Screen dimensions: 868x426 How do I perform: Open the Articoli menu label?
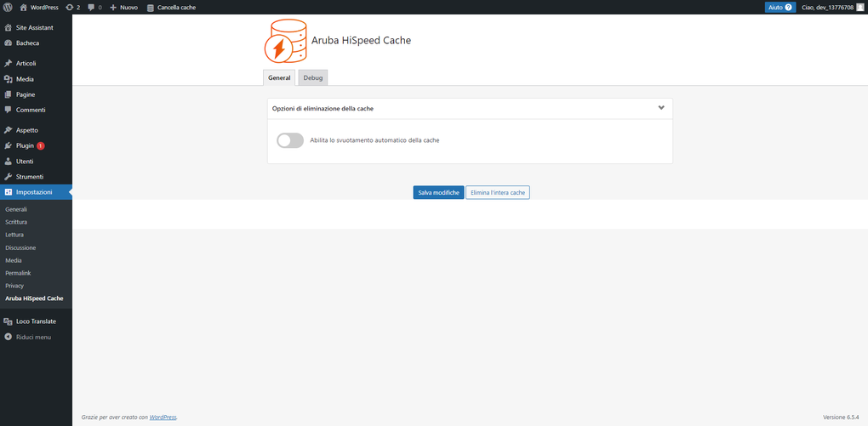point(26,63)
